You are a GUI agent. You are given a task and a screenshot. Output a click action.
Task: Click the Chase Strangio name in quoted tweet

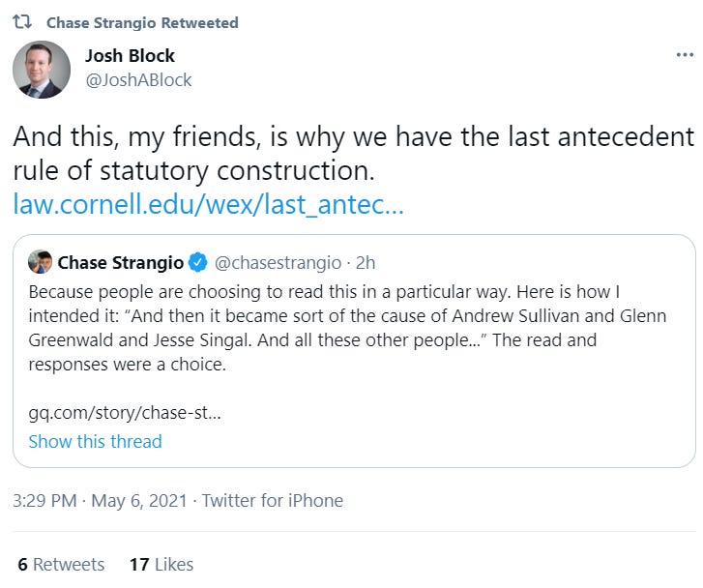121,262
